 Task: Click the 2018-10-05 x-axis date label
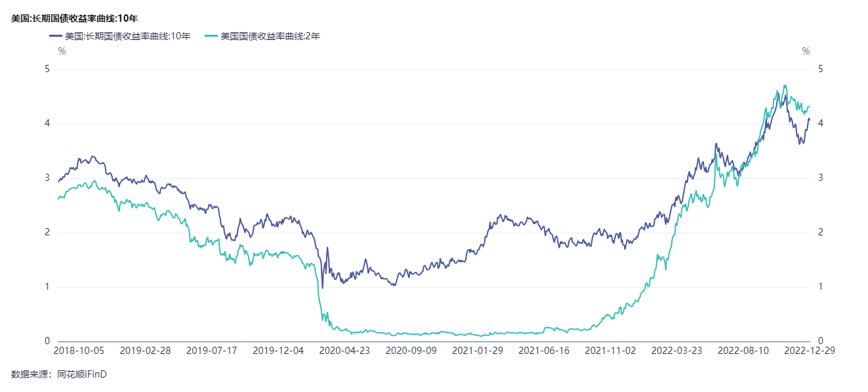pyautogui.click(x=79, y=351)
